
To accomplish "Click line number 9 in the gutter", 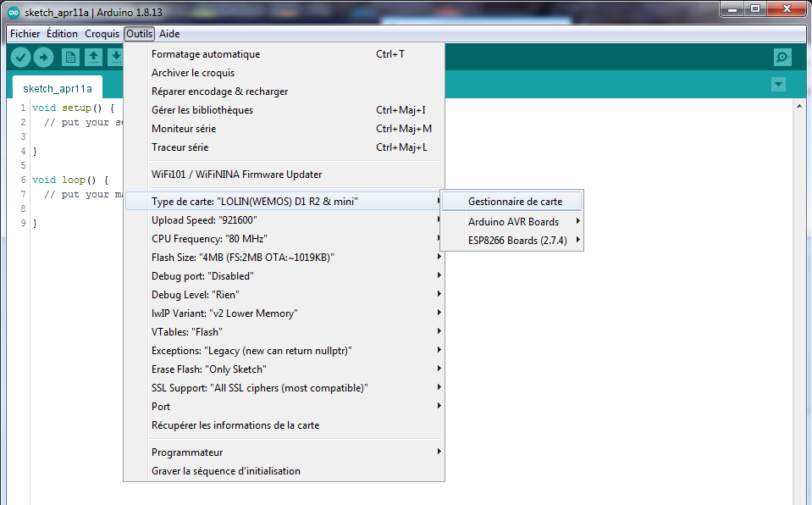I will pos(23,223).
